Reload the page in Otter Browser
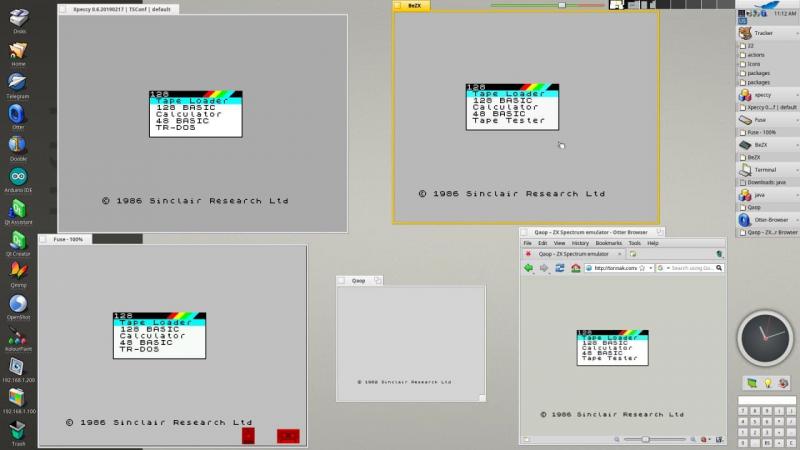The width and height of the screenshot is (800, 450). (560, 268)
